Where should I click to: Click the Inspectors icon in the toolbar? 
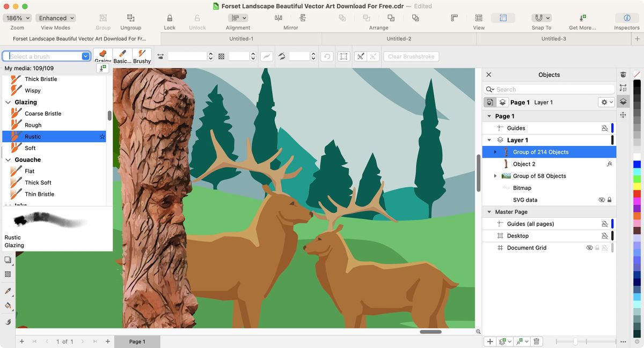tap(626, 18)
